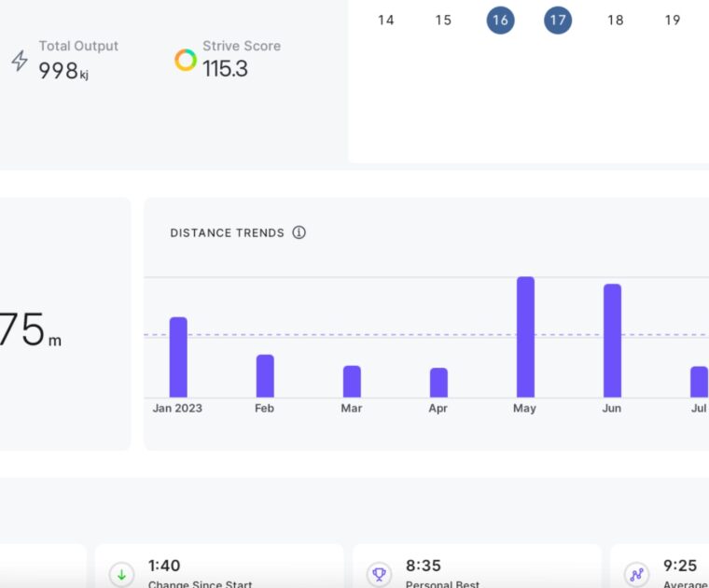Image resolution: width=709 pixels, height=588 pixels.
Task: Pick day 18 in the calendar
Action: [615, 20]
